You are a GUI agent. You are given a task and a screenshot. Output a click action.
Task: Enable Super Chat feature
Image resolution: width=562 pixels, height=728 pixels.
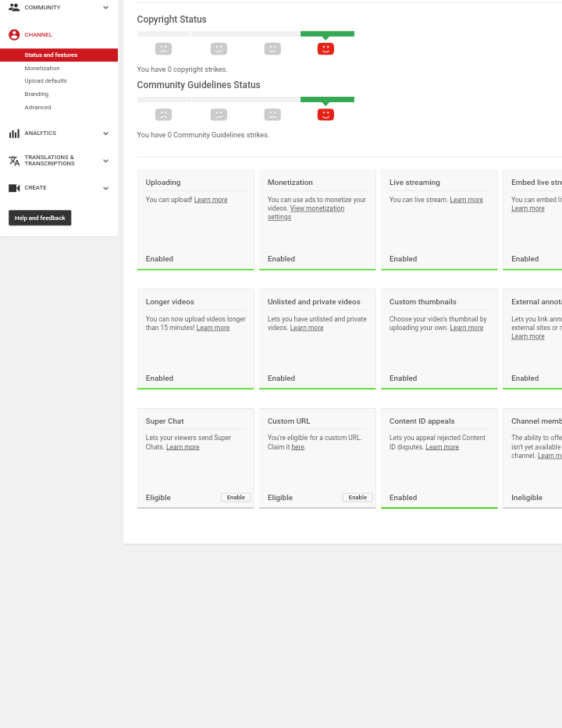tap(236, 498)
